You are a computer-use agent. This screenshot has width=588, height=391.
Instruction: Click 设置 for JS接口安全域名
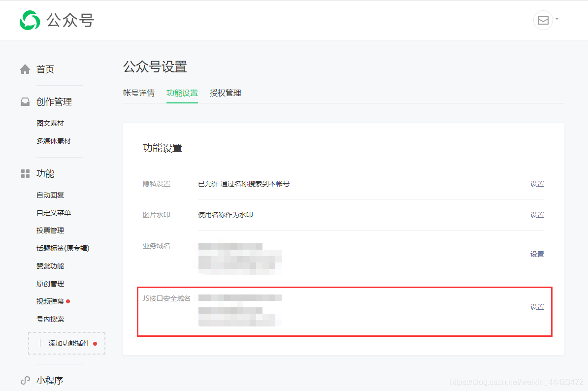[537, 306]
